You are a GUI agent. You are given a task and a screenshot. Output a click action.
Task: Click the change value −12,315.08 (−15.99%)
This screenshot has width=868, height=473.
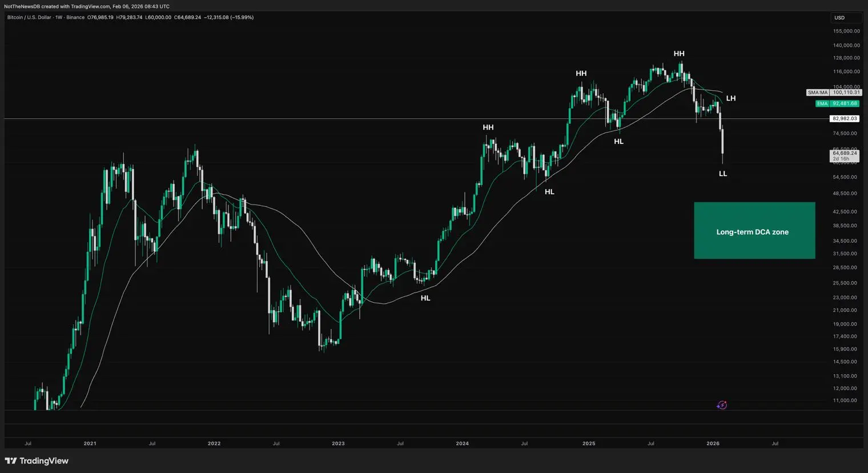[229, 18]
